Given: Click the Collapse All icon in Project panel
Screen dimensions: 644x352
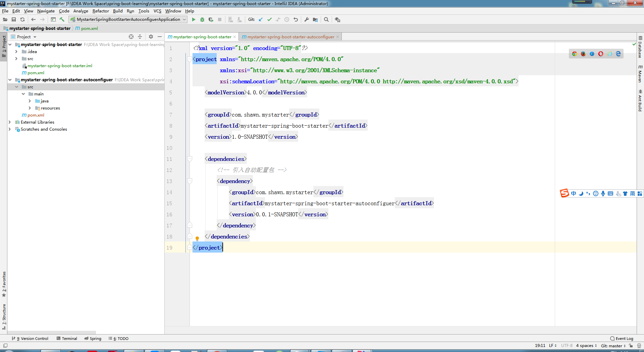Looking at the screenshot, I should 140,37.
